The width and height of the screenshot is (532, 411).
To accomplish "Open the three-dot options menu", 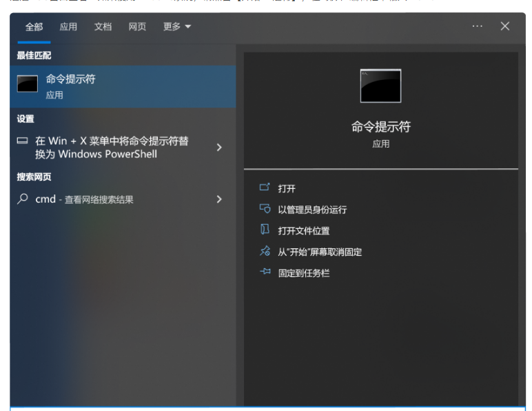I will pyautogui.click(x=477, y=26).
